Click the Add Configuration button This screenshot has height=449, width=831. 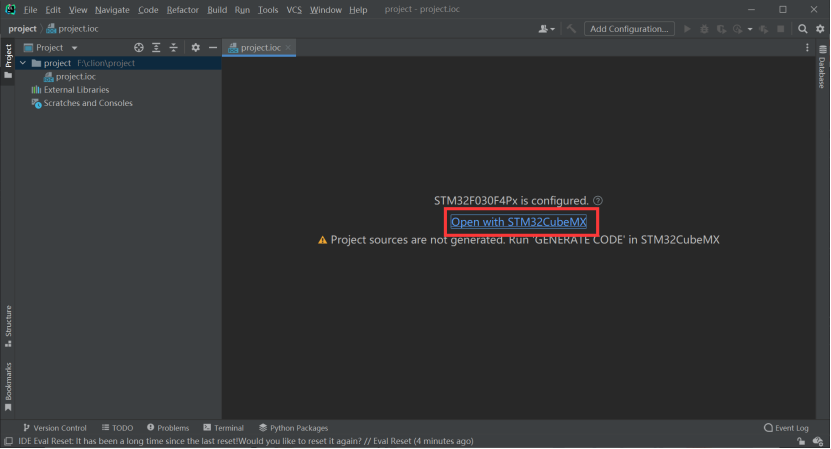(629, 29)
